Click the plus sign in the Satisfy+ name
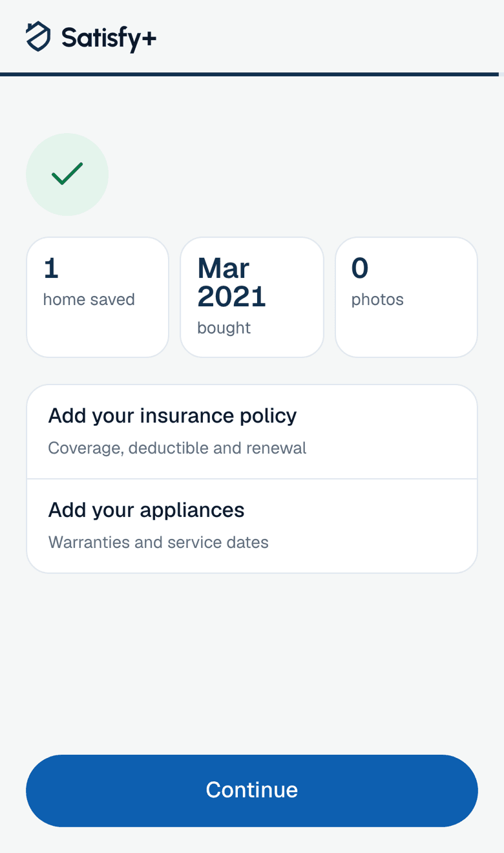This screenshot has height=853, width=504. point(149,39)
